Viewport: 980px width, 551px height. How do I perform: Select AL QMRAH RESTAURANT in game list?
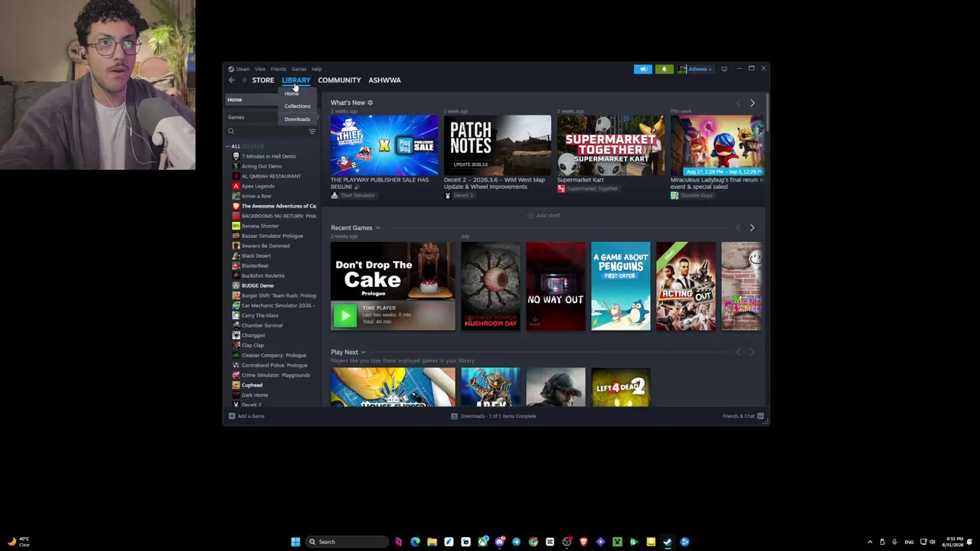point(271,176)
